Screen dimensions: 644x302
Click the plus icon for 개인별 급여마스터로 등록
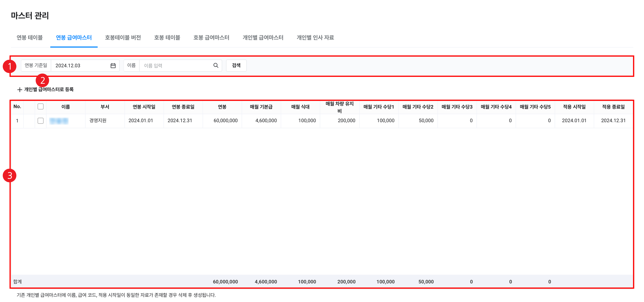(20, 89)
